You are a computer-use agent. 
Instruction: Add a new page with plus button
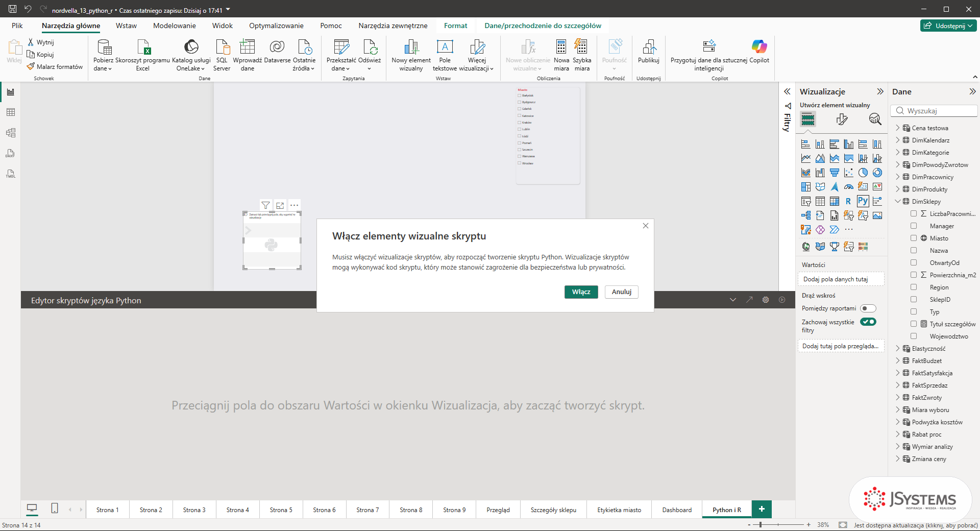point(762,509)
